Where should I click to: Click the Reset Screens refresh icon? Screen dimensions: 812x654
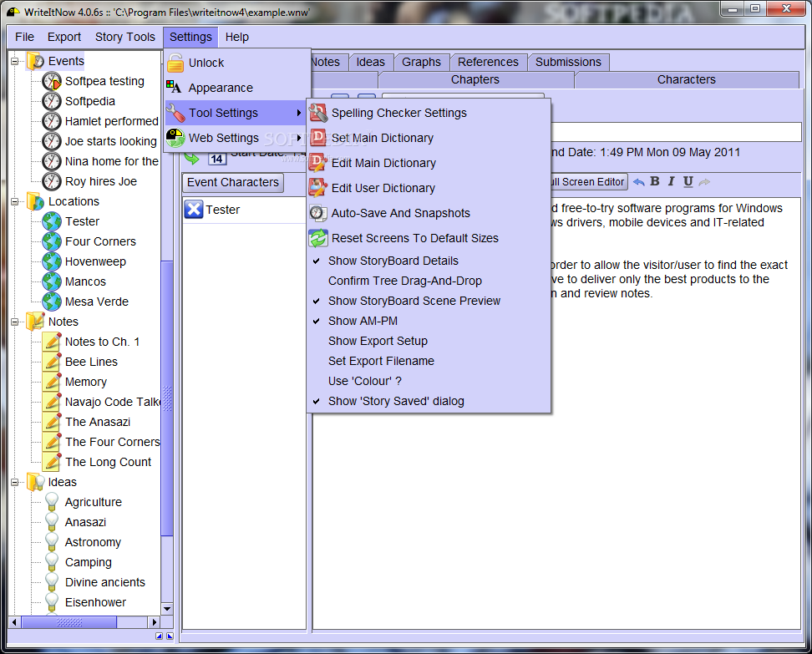(x=318, y=238)
